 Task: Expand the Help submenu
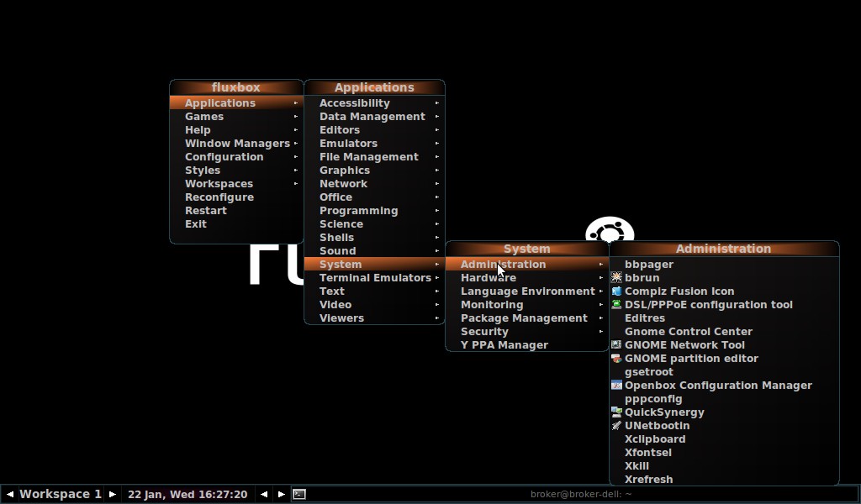tap(236, 130)
